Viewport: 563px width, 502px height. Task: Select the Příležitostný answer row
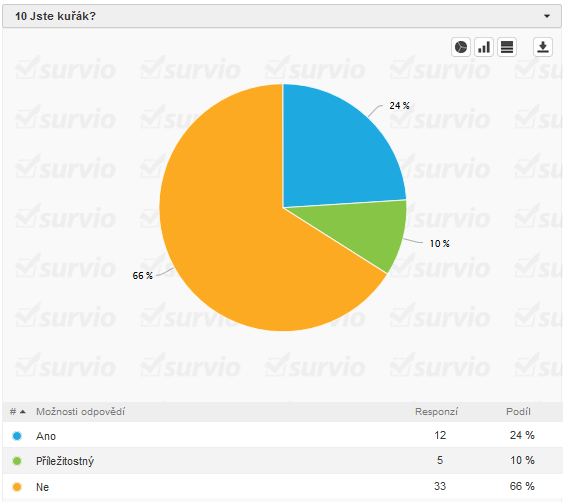pos(282,461)
